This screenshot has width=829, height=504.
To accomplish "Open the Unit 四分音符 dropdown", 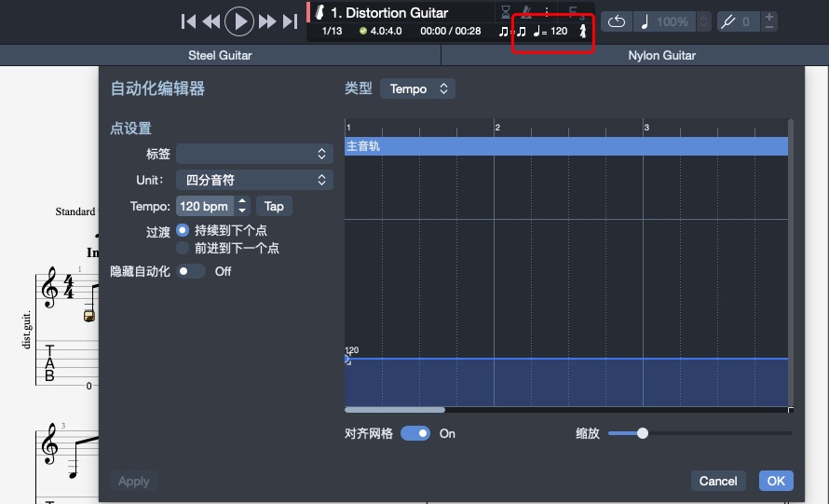I will point(254,180).
